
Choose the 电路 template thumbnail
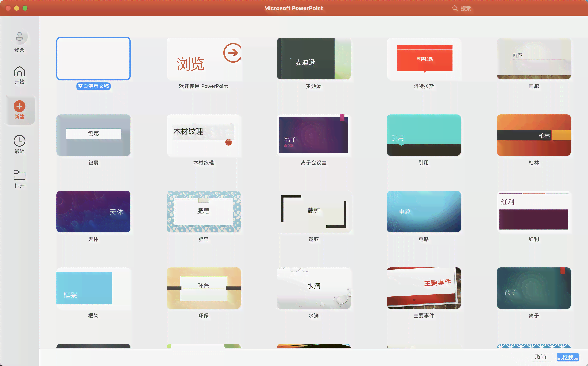click(x=424, y=211)
